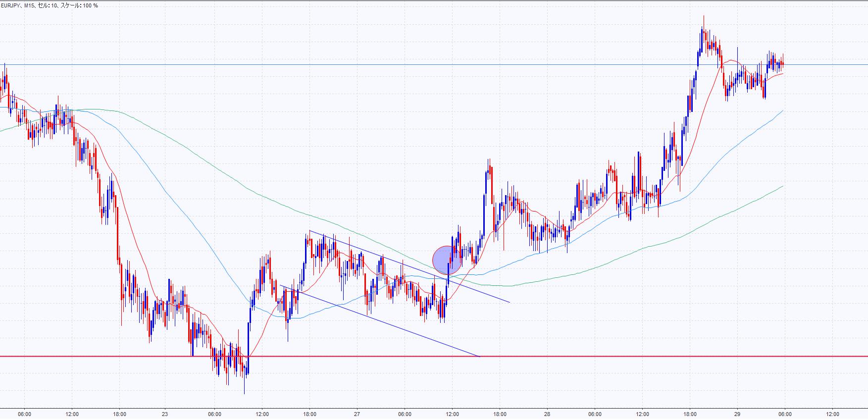The height and width of the screenshot is (420, 868).
Task: Click date label 23 on time axis
Action: 165,414
